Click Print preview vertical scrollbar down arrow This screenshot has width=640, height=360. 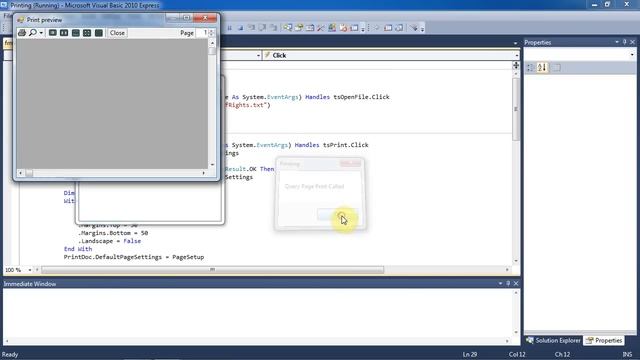pos(212,164)
